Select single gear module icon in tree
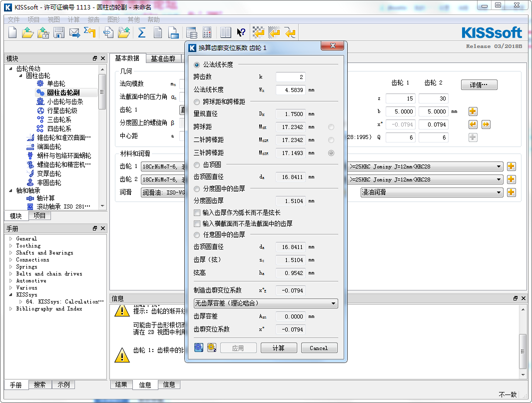Viewport: 532px width, 403px height. [40, 83]
